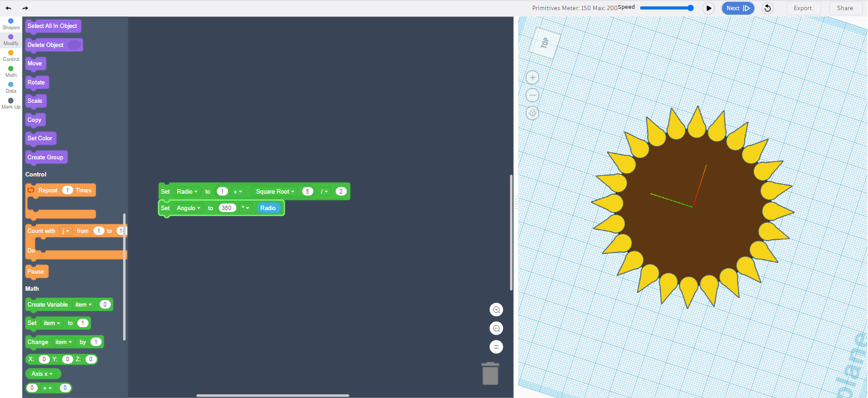Click the redo arrow icon
This screenshot has height=398, width=868.
(x=25, y=8)
